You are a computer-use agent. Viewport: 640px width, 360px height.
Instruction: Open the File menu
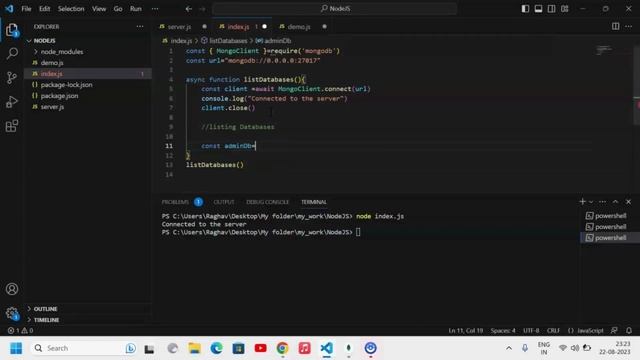[27, 9]
